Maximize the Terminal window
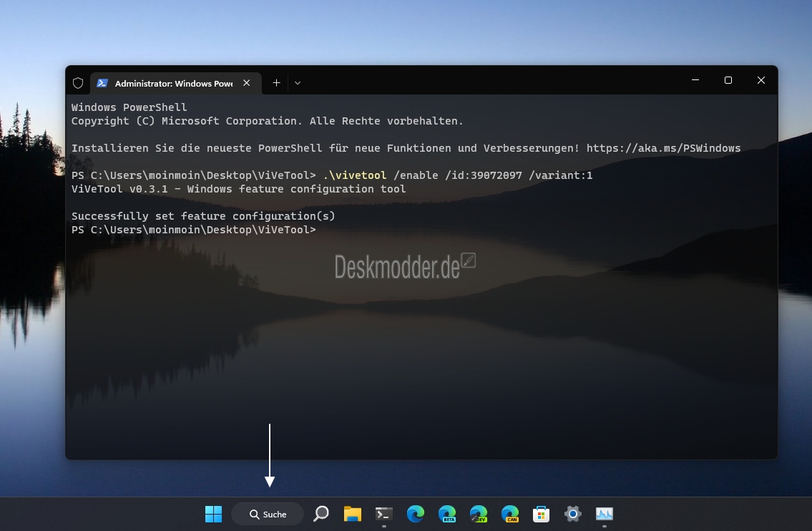This screenshot has height=531, width=812. coord(728,80)
